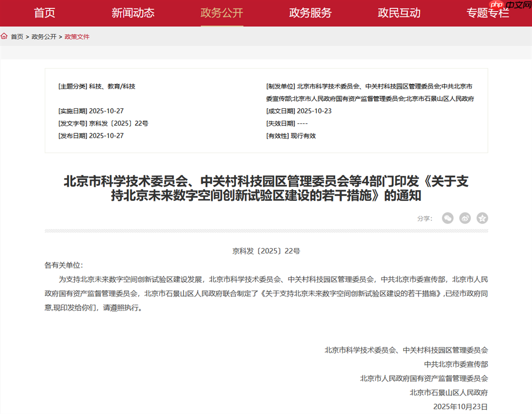Open the 首页 navigation menu
The image size is (532, 414).
click(x=45, y=13)
